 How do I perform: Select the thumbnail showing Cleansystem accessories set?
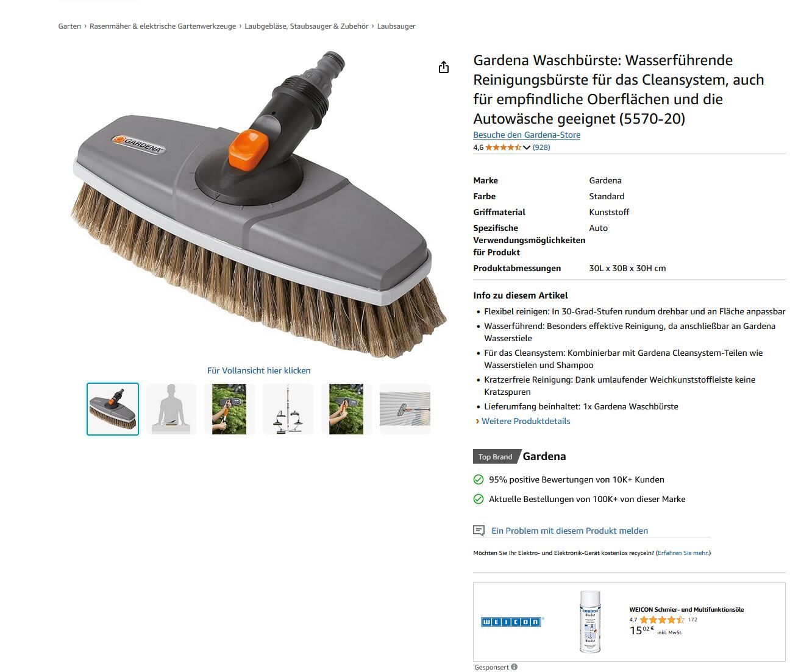[x=288, y=409]
